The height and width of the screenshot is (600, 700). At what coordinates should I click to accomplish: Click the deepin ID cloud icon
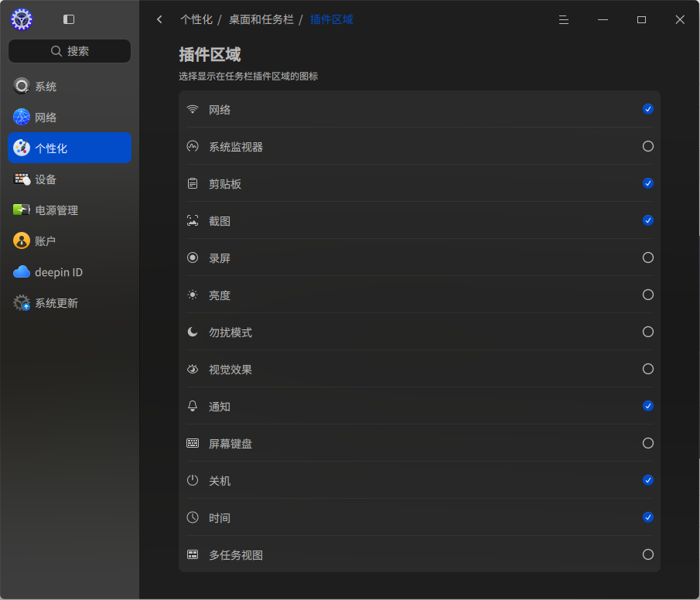22,272
